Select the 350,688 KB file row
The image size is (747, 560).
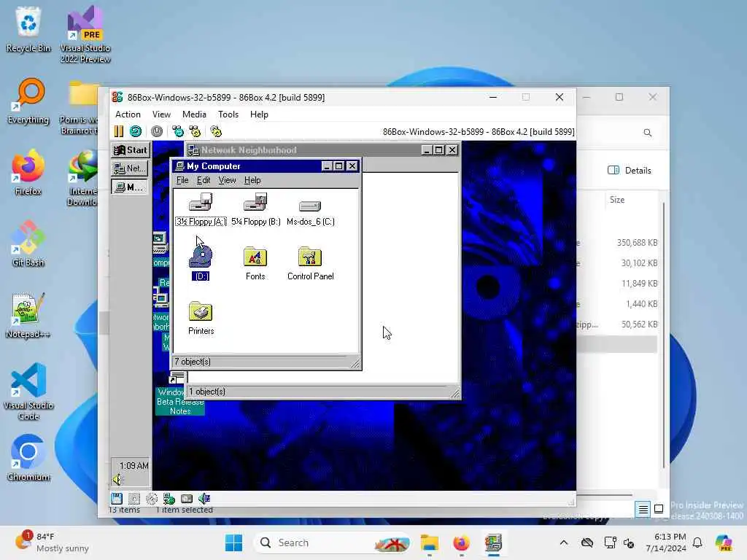[x=617, y=243]
